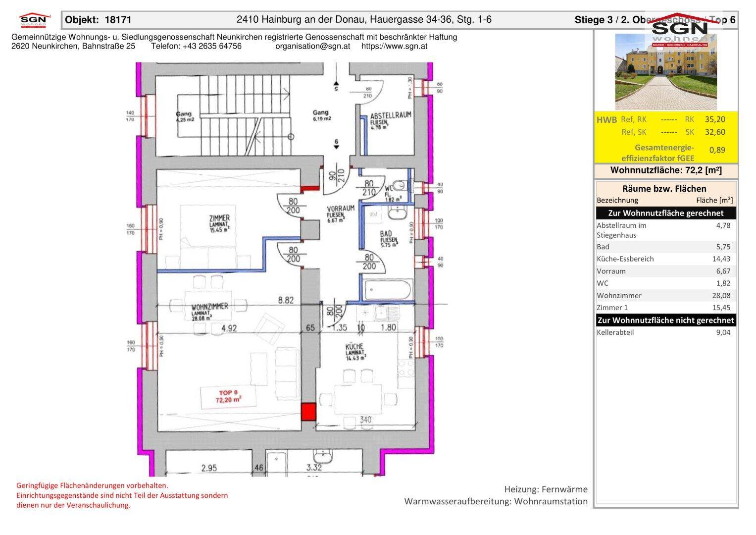Select the Küche-Essbereich table row
The image size is (756, 535).
[x=666, y=259]
